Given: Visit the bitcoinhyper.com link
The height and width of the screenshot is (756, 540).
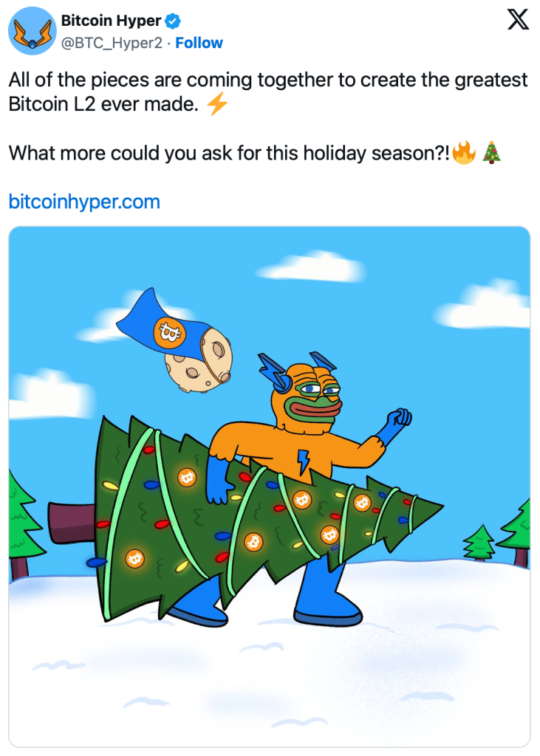Looking at the screenshot, I should coord(84,201).
